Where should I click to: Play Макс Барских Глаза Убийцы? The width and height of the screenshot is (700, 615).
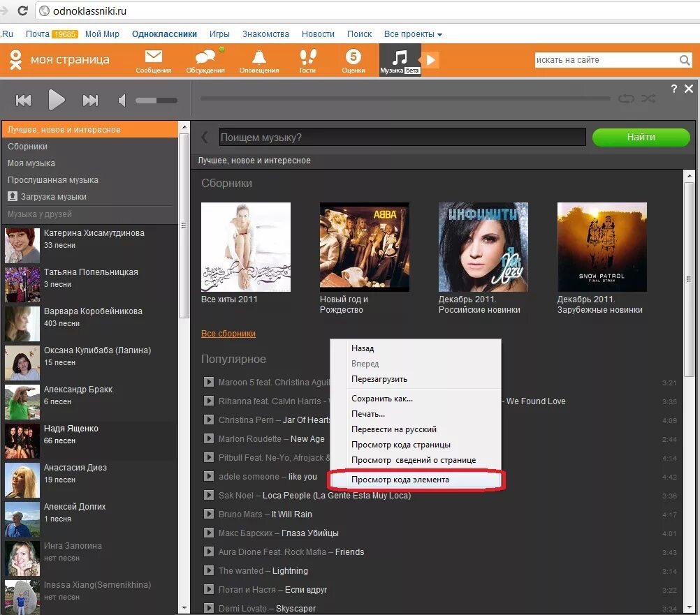coord(208,533)
